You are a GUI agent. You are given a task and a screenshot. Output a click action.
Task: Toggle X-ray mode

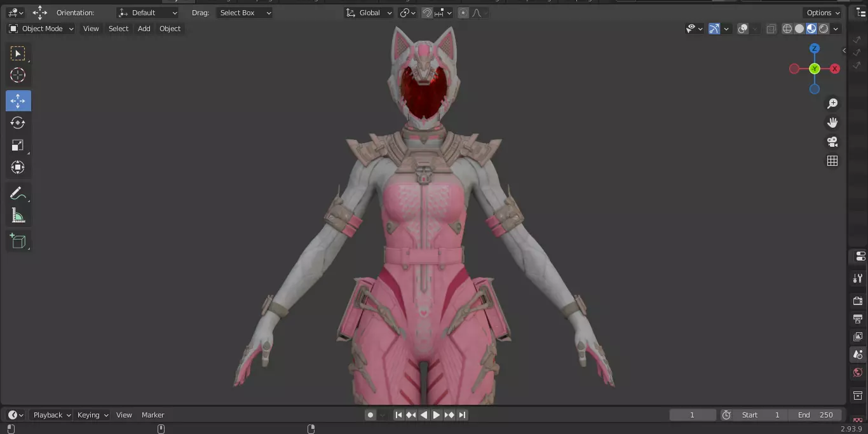771,29
